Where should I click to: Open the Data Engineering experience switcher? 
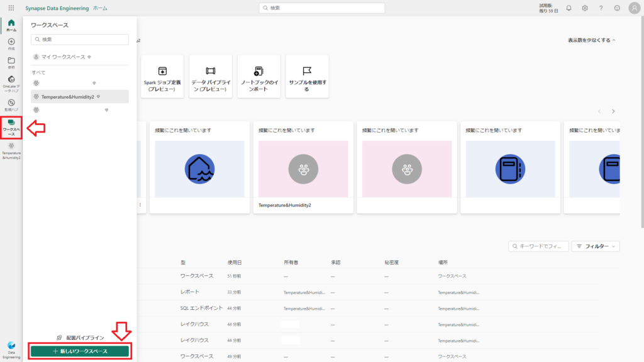tap(11, 348)
